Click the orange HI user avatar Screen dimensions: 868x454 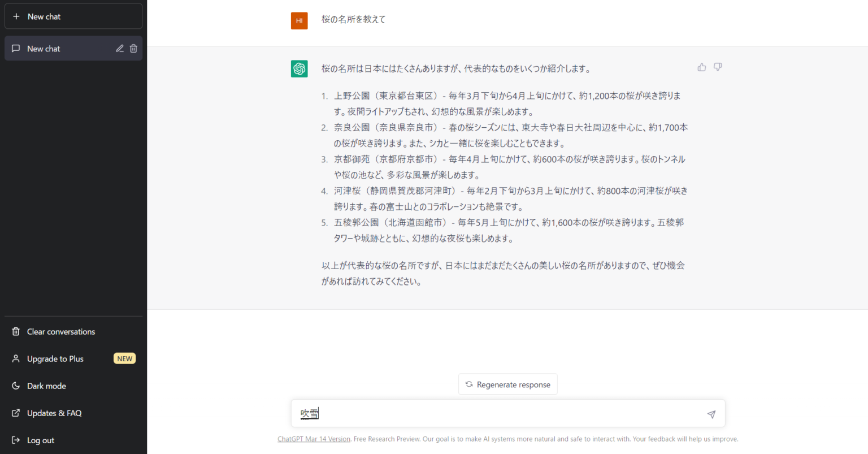point(299,20)
